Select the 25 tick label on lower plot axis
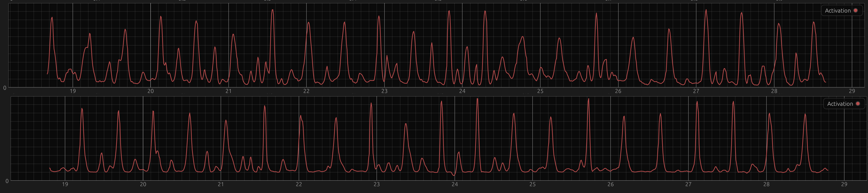Viewport: 868px width, 193px height. coord(532,184)
